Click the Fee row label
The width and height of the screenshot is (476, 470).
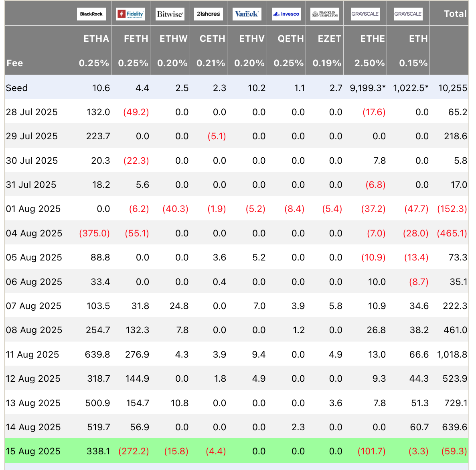click(15, 63)
